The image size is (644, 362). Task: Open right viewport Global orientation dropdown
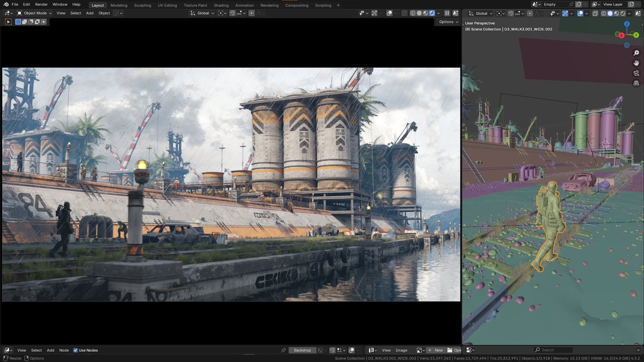tap(479, 13)
